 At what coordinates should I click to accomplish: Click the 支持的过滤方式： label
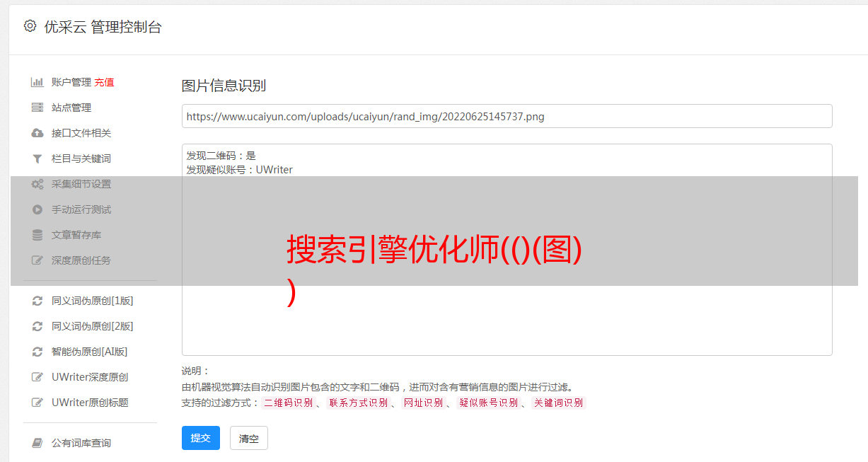(x=221, y=403)
